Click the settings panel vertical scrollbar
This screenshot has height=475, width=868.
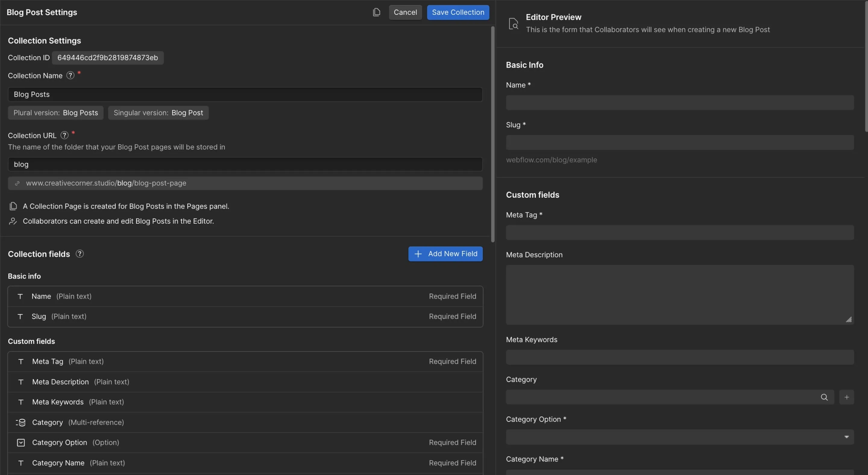coord(493,135)
